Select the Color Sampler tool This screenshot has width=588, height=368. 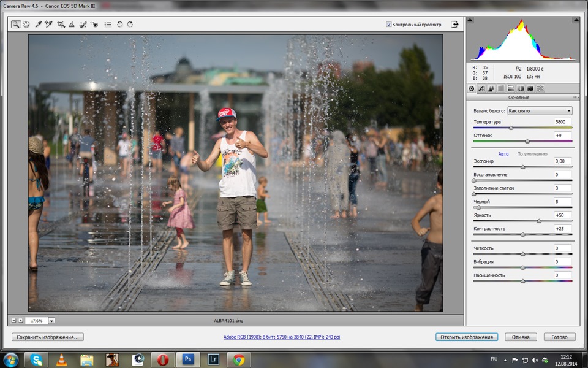point(48,25)
